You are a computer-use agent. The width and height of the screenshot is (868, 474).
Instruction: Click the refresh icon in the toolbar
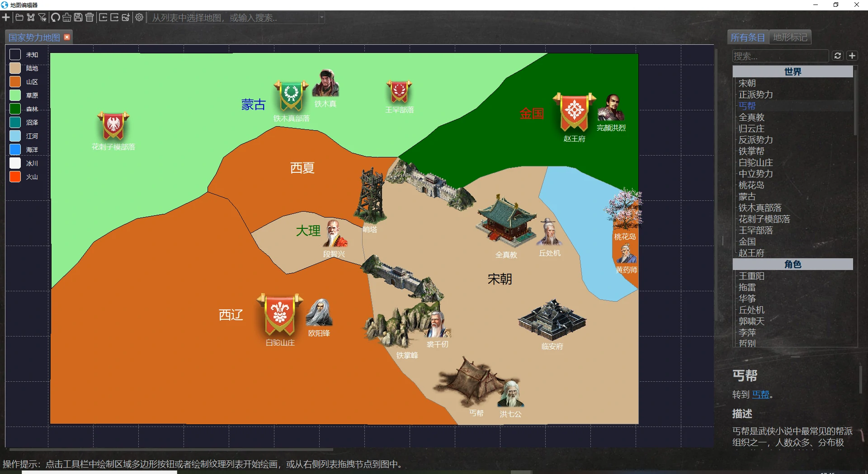coord(55,17)
